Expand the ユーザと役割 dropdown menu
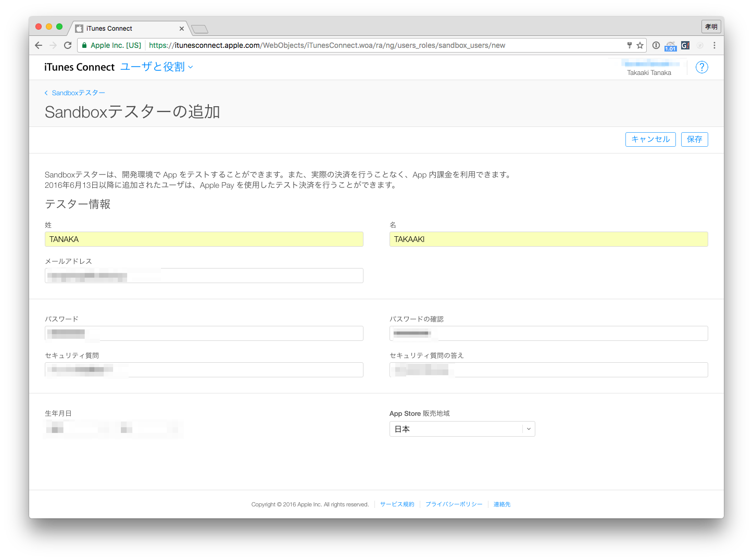The width and height of the screenshot is (753, 560). [156, 67]
